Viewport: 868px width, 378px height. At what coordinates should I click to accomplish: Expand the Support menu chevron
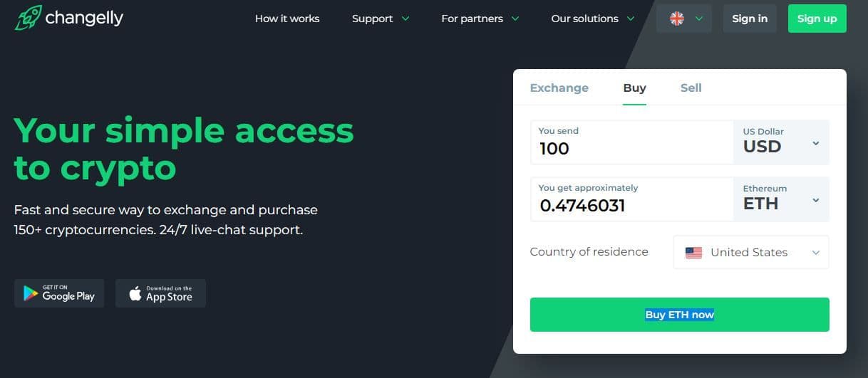tap(405, 19)
